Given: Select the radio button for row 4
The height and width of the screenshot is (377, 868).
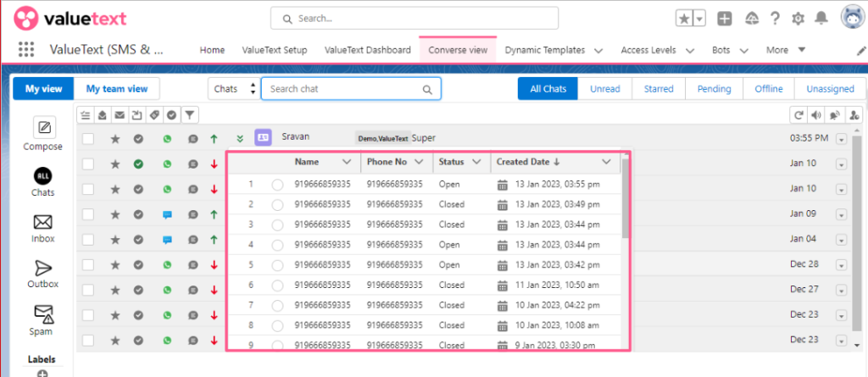Looking at the screenshot, I should (276, 245).
